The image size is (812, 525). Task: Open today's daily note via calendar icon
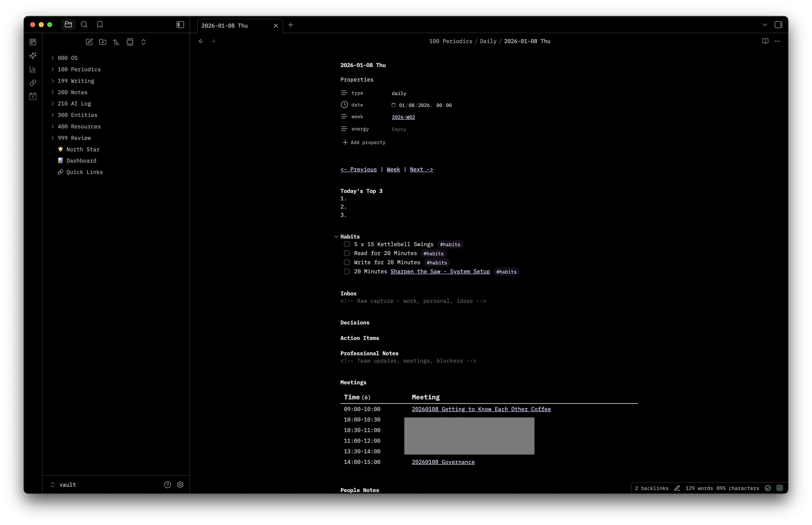pyautogui.click(x=33, y=97)
